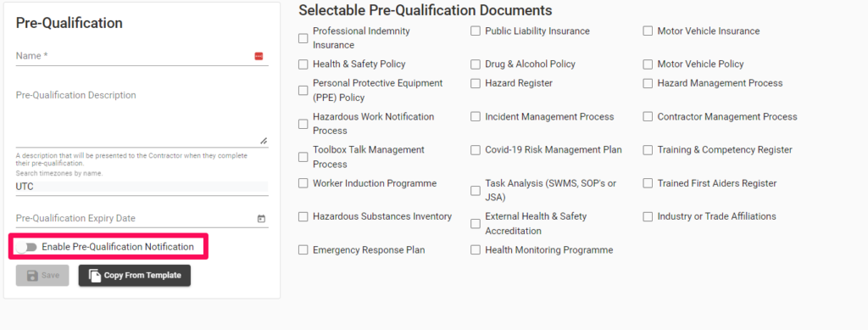Select Motor Vehicle Insurance checkbox
The height and width of the screenshot is (330, 868).
648,31
